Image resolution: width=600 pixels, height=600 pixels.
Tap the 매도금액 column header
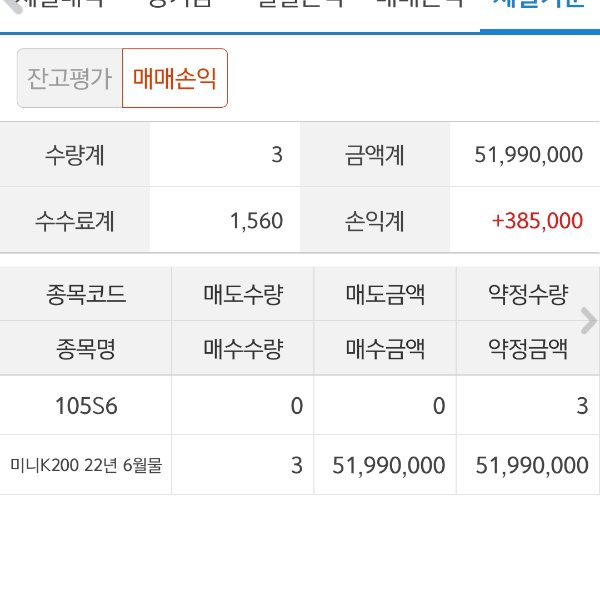(385, 295)
